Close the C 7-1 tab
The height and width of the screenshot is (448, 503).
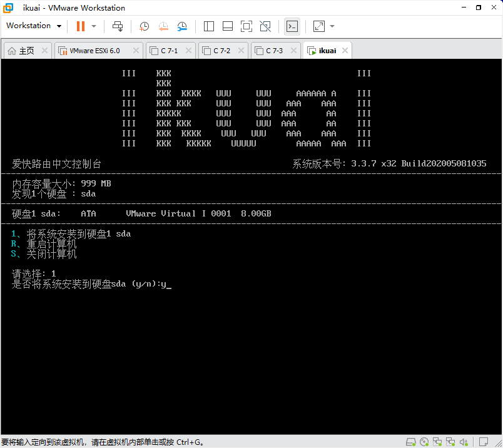[188, 51]
